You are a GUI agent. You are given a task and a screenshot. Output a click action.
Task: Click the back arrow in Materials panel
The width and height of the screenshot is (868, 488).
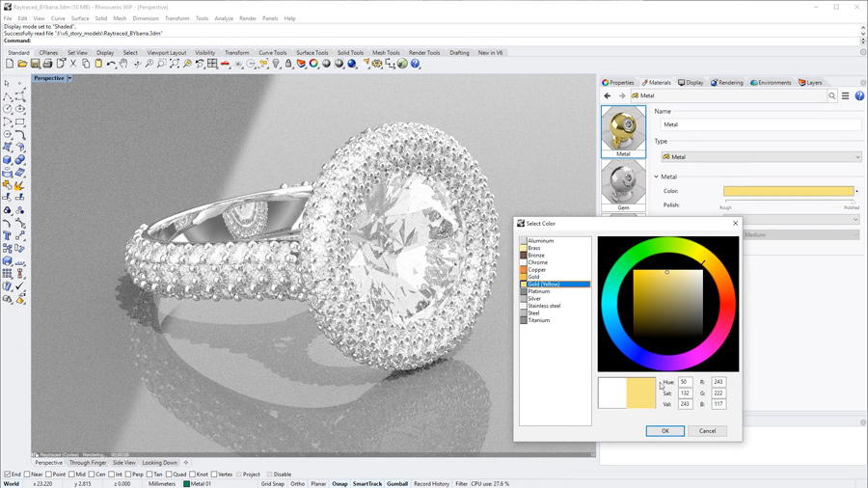tap(608, 95)
